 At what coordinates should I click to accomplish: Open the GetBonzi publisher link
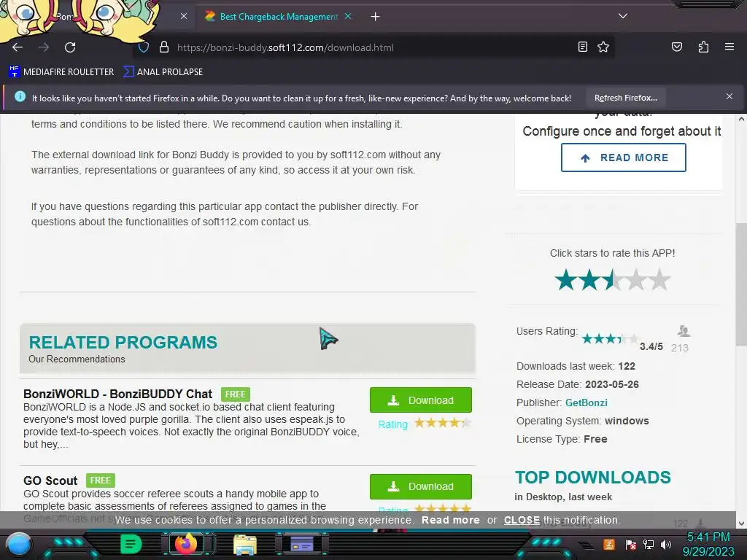click(x=586, y=402)
